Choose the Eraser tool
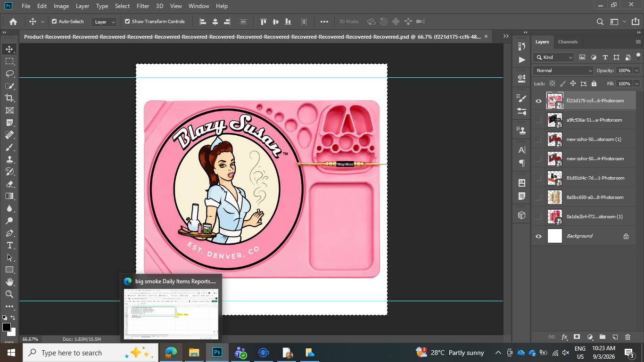The height and width of the screenshot is (362, 644). (9, 184)
